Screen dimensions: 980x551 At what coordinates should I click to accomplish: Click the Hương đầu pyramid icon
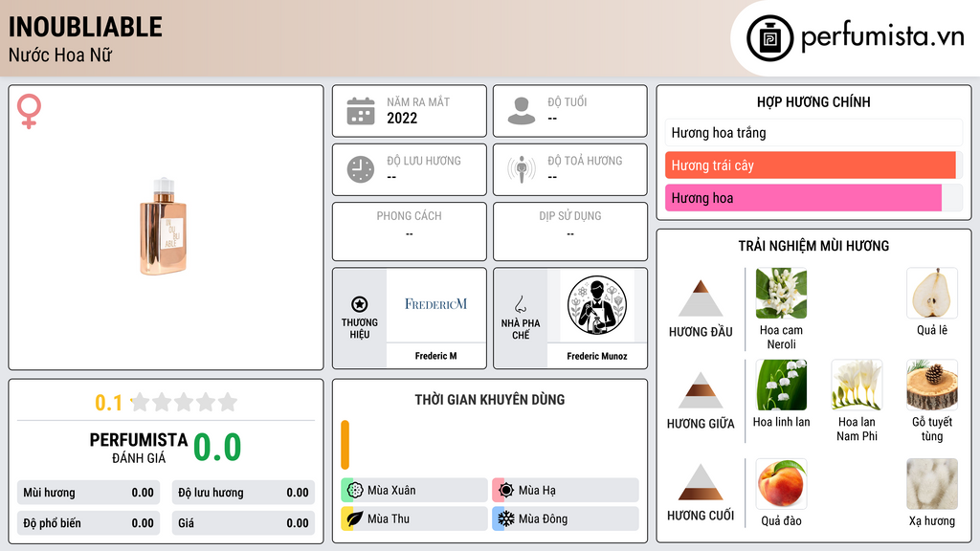click(x=701, y=298)
